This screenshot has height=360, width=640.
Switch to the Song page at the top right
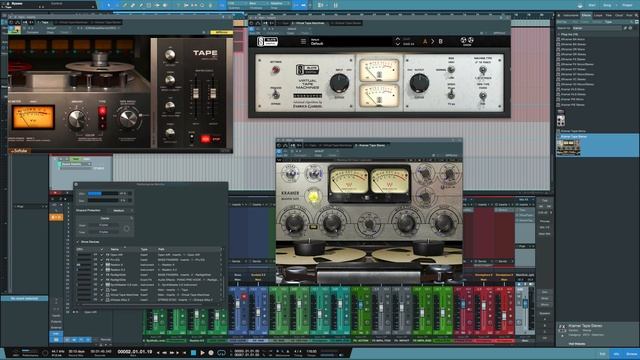pos(607,5)
